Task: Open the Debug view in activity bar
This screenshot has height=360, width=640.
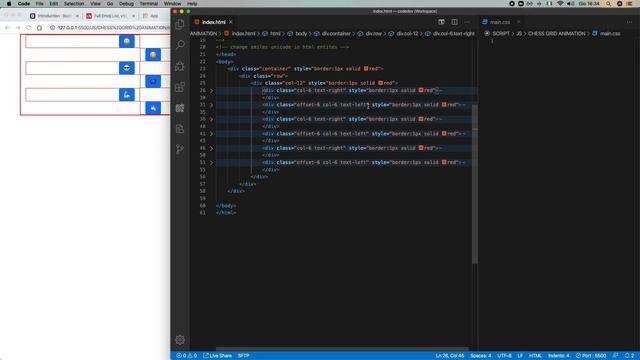Action: (x=180, y=66)
